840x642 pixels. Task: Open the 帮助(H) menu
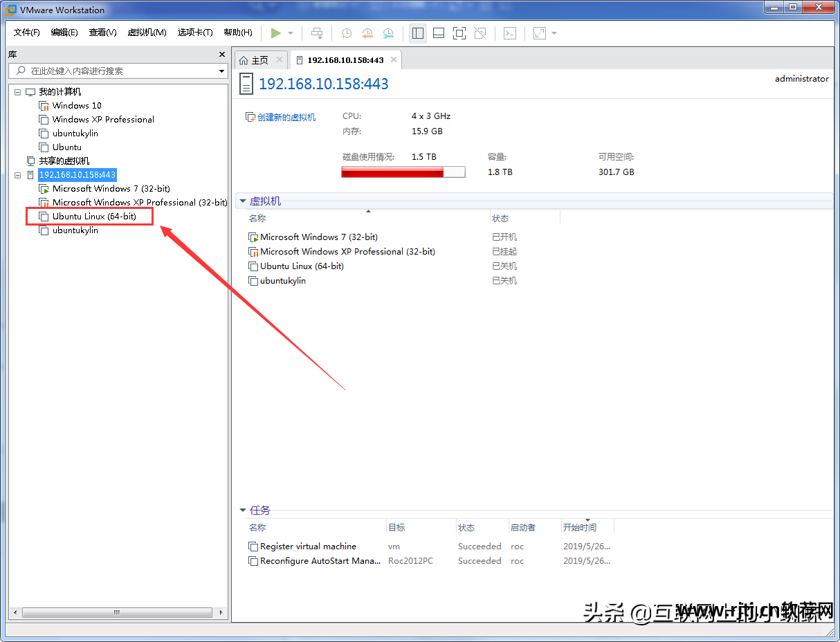238,33
